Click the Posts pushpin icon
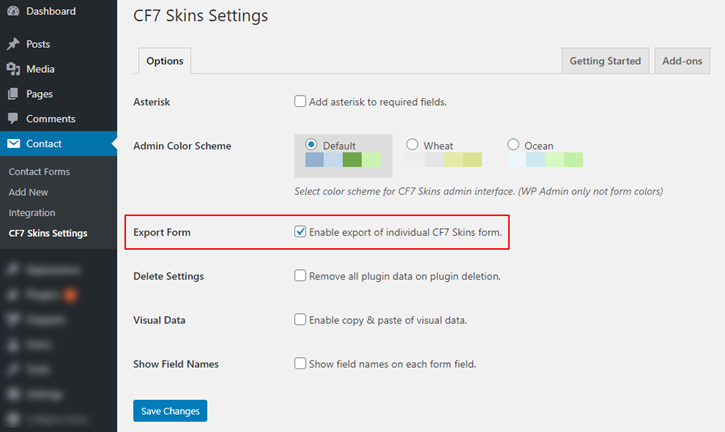 tap(13, 44)
